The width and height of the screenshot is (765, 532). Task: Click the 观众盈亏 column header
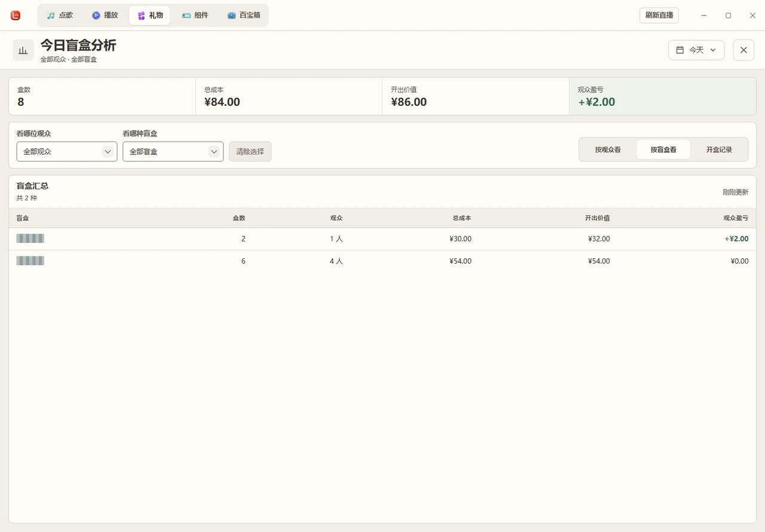coord(736,218)
